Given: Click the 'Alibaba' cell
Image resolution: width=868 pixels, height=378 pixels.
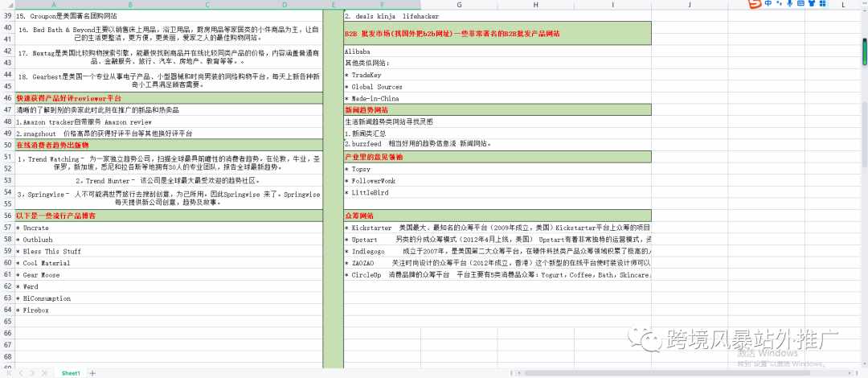Looking at the screenshot, I should coord(497,51).
